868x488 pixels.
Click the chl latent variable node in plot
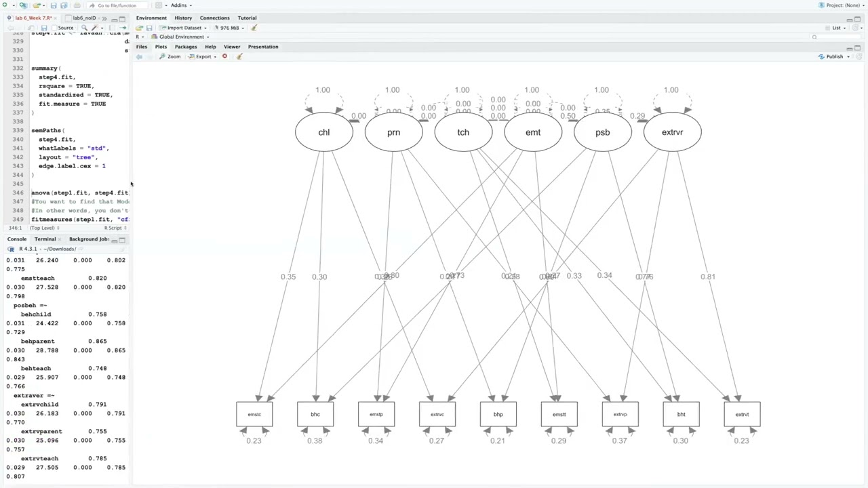[x=324, y=132]
